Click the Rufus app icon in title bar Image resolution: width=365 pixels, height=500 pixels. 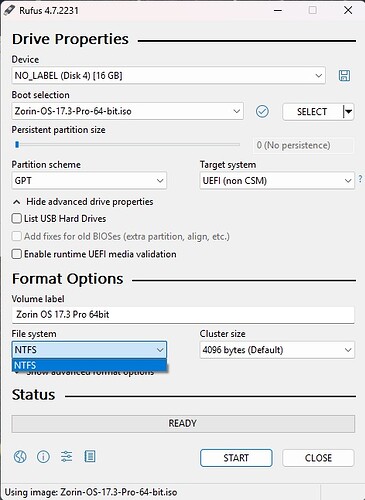[x=9, y=10]
